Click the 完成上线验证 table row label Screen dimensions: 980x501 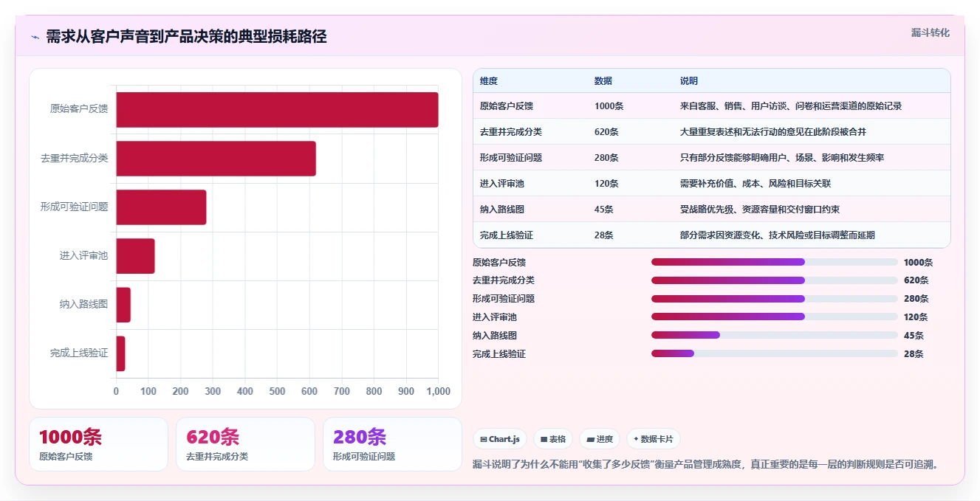[507, 235]
